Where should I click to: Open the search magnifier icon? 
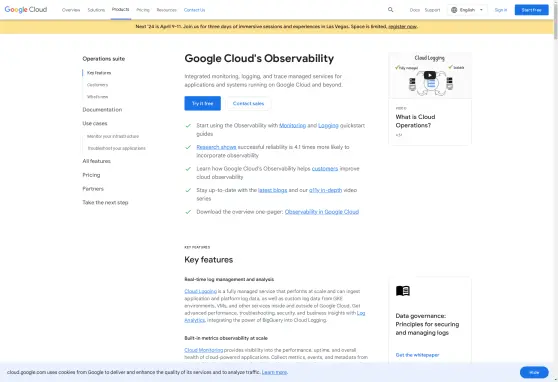[x=390, y=10]
